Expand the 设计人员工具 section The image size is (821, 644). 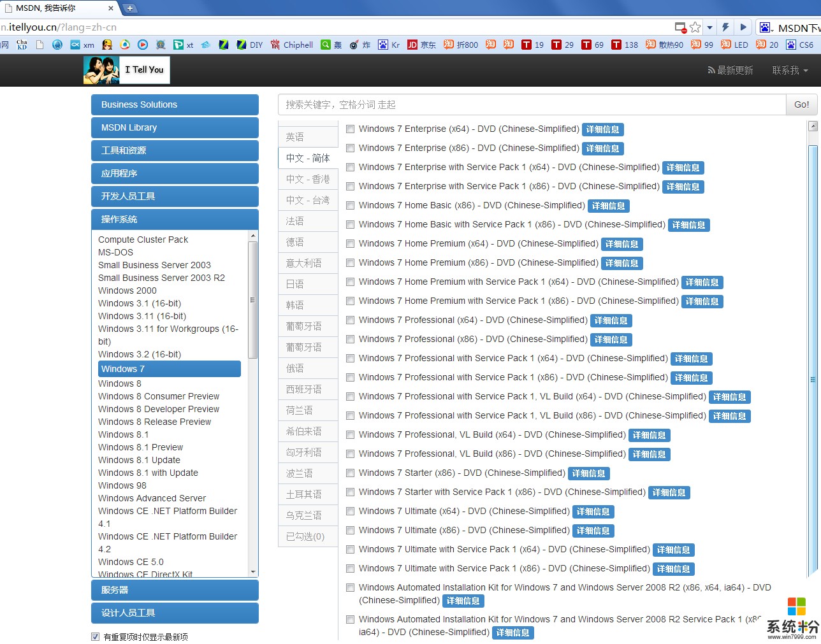(175, 613)
